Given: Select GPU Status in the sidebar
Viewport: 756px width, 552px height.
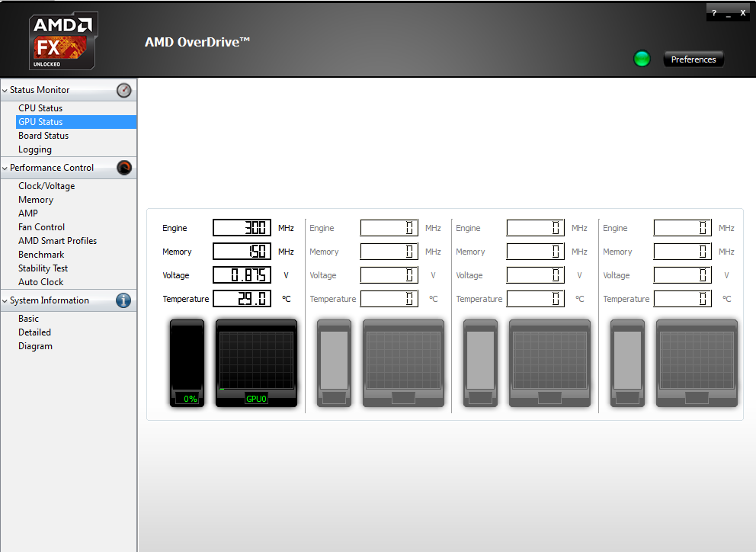Looking at the screenshot, I should tap(76, 122).
